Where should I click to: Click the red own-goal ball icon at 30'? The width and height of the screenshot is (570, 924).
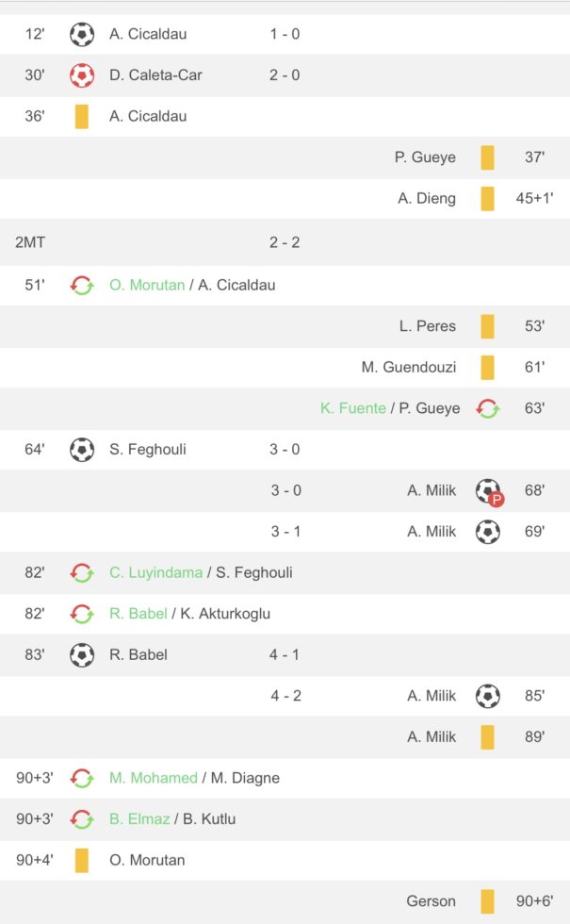pyautogui.click(x=82, y=75)
